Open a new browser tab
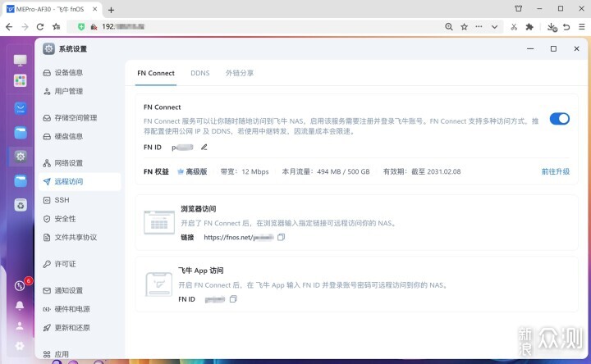 (111, 10)
